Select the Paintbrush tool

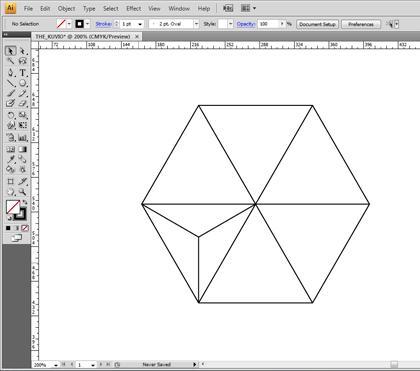coord(11,93)
